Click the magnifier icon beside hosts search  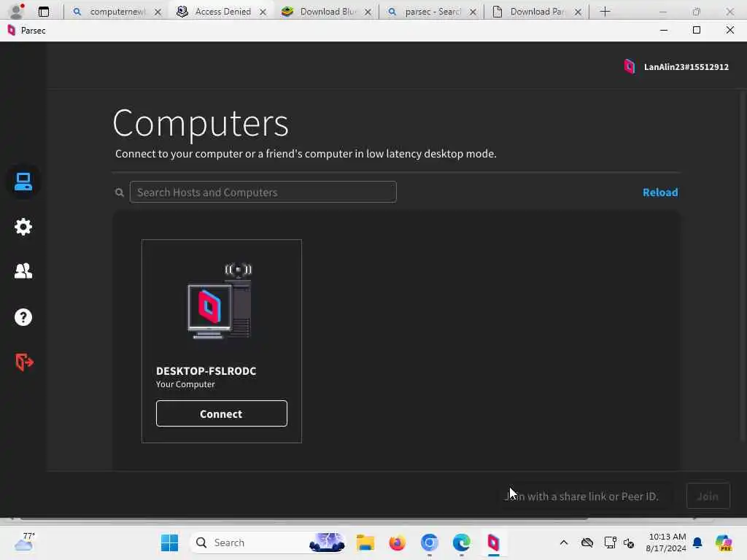pos(120,192)
